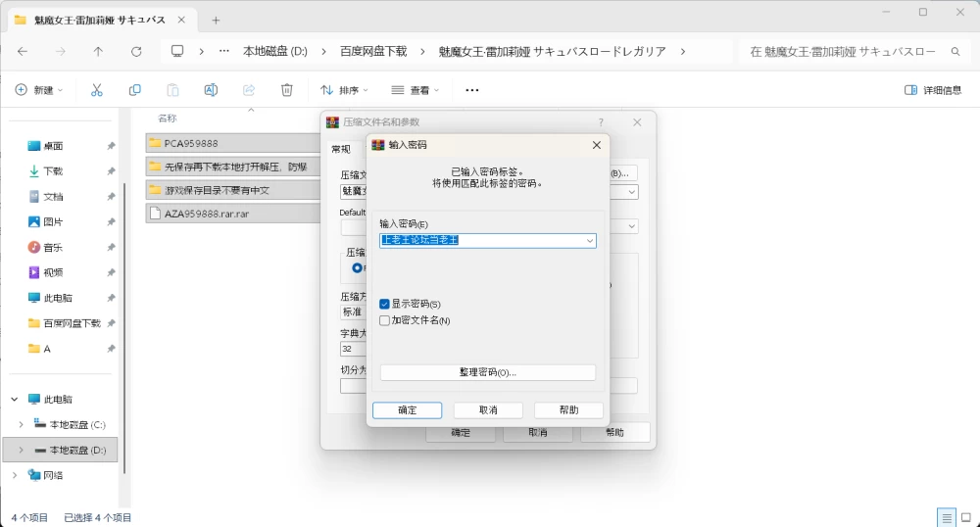Click 帮助 in the 输入密码 dialog
980x527 pixels.
pyautogui.click(x=568, y=410)
